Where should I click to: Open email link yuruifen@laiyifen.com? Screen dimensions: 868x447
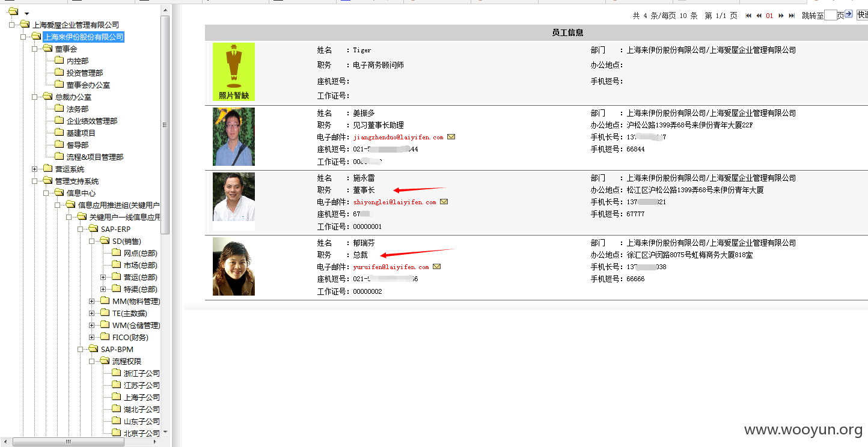tap(391, 267)
